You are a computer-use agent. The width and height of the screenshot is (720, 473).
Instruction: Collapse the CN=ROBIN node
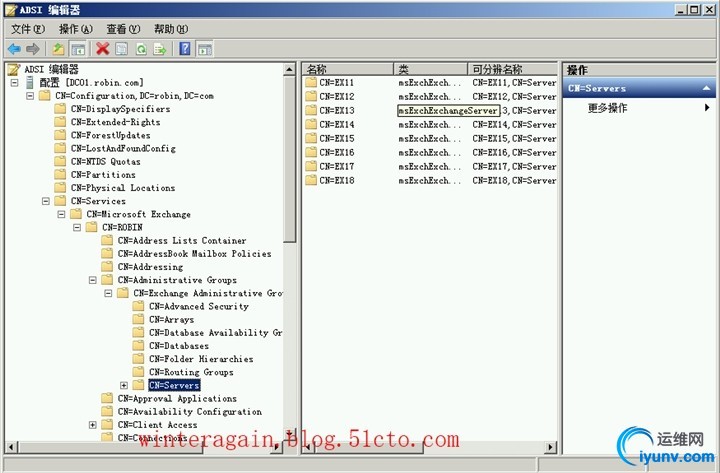point(77,227)
